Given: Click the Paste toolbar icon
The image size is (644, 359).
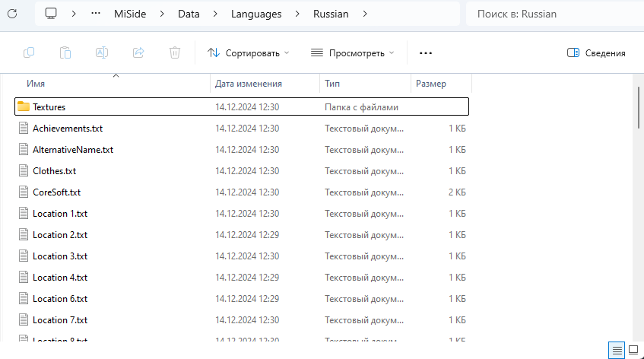Looking at the screenshot, I should tap(65, 52).
